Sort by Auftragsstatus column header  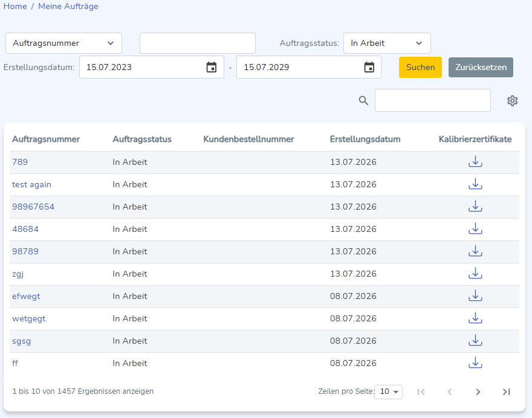point(142,139)
